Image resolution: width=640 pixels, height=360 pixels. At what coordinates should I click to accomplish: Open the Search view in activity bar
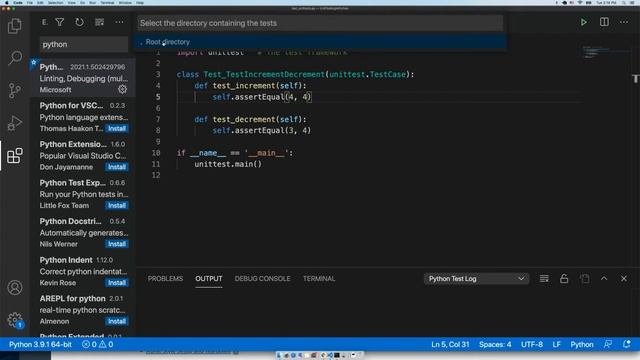click(15, 58)
